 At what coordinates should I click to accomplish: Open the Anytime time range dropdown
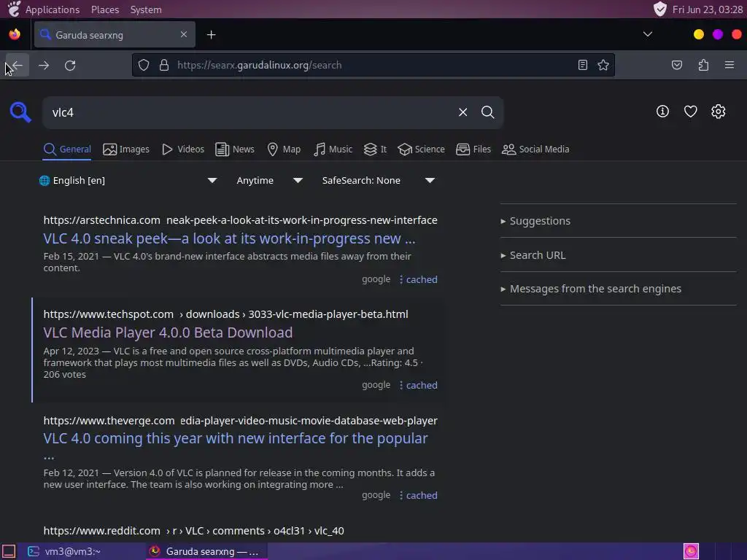click(269, 181)
